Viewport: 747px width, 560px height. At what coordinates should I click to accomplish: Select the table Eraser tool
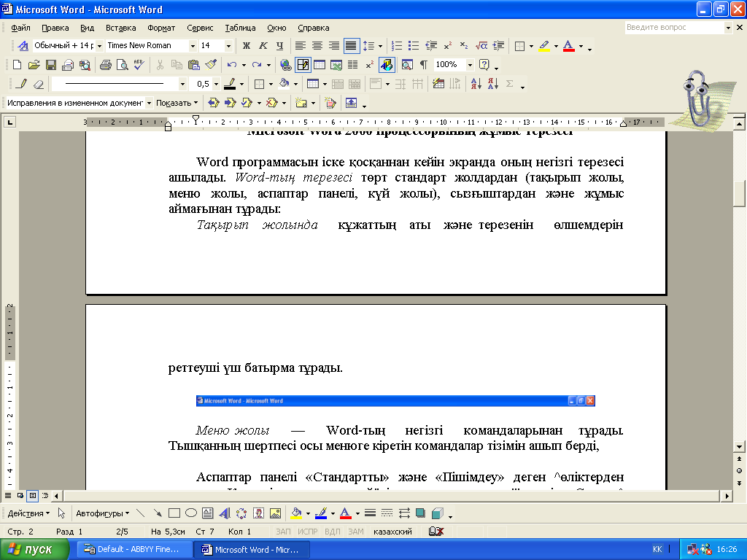(x=39, y=84)
